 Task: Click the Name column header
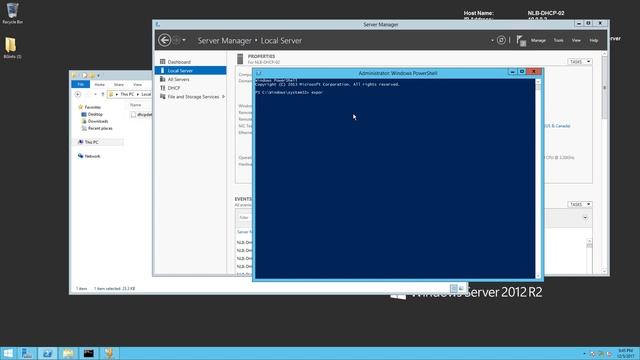tap(136, 105)
